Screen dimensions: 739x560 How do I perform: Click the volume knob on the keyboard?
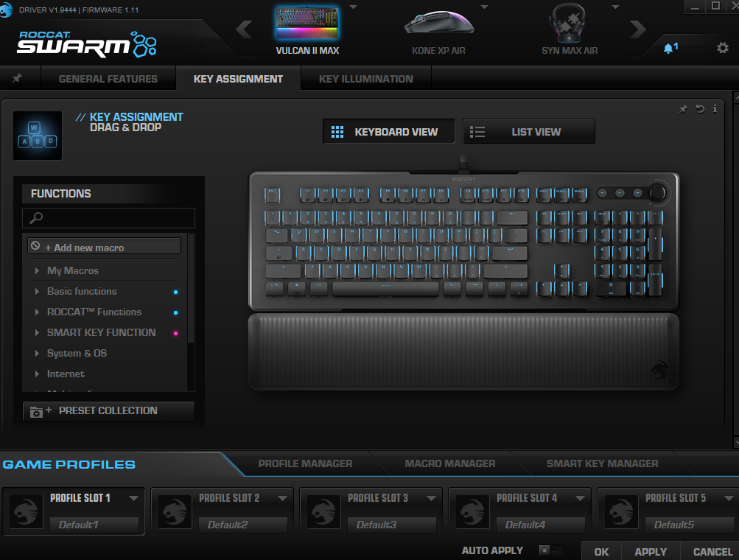657,192
